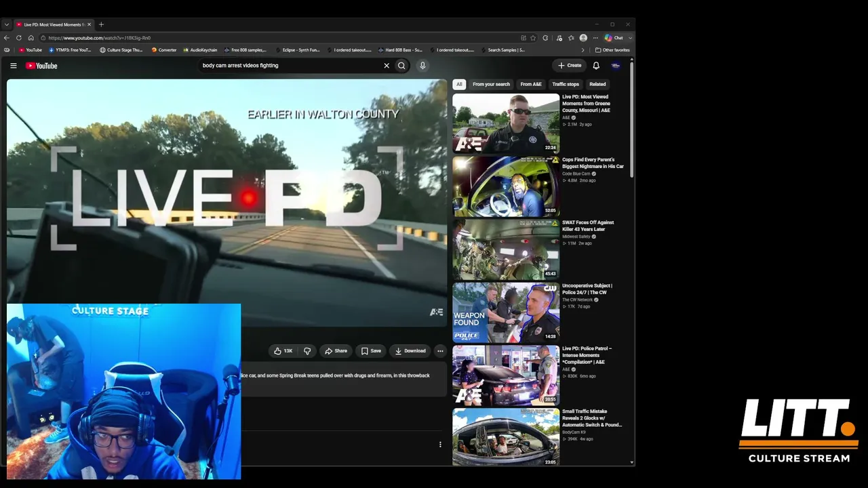Clear the YouTube search box text
Image resolution: width=868 pixels, height=488 pixels.
tap(387, 66)
